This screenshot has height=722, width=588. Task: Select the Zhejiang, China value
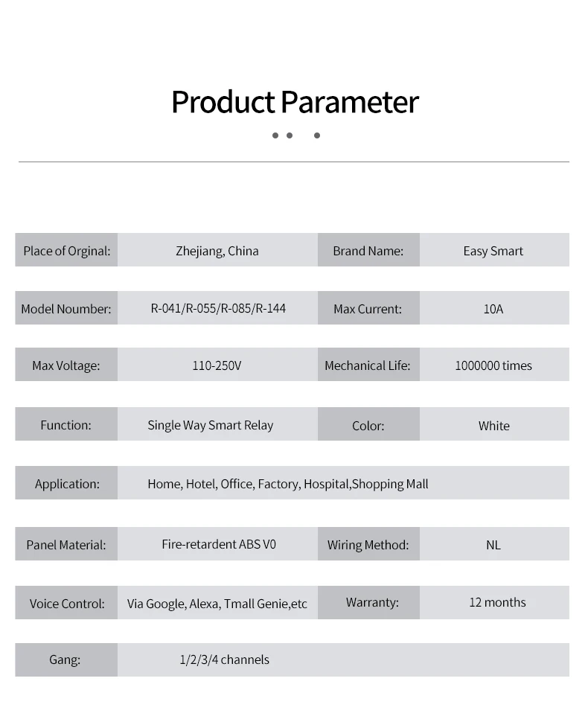[217, 251]
